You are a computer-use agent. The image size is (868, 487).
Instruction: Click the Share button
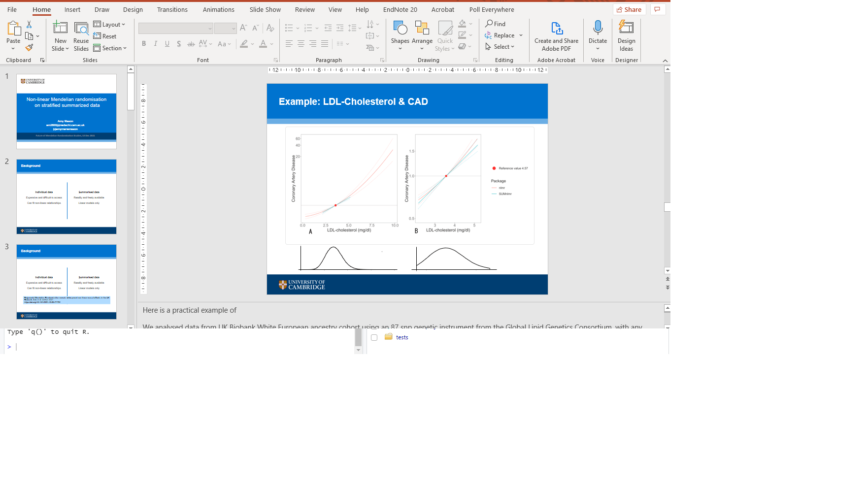[629, 9]
